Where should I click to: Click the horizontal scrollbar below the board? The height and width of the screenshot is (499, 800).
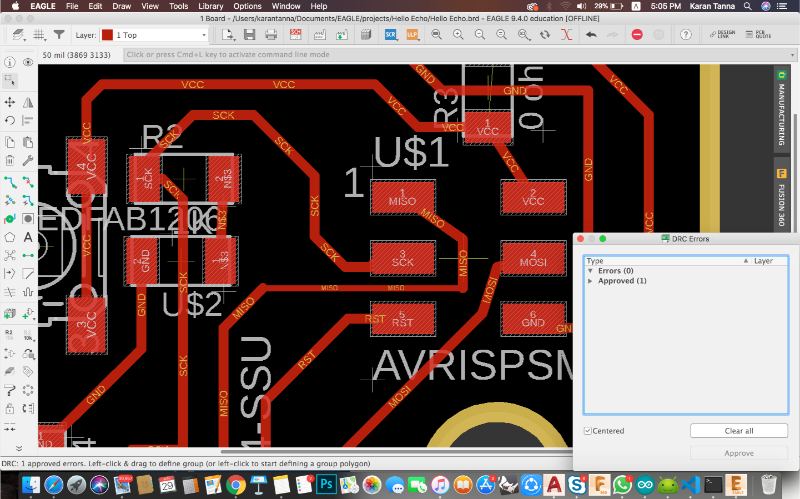[x=396, y=451]
